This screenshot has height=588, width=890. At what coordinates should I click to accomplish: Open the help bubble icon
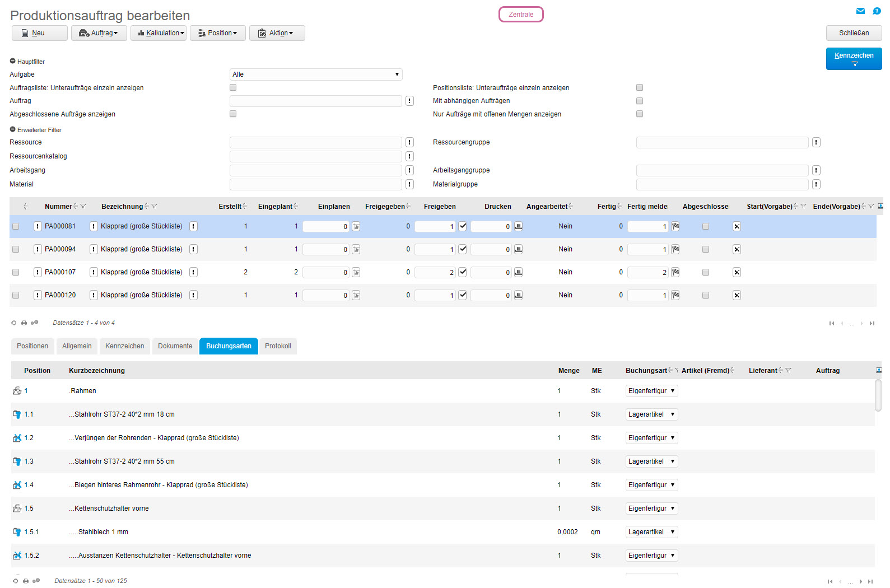point(877,11)
